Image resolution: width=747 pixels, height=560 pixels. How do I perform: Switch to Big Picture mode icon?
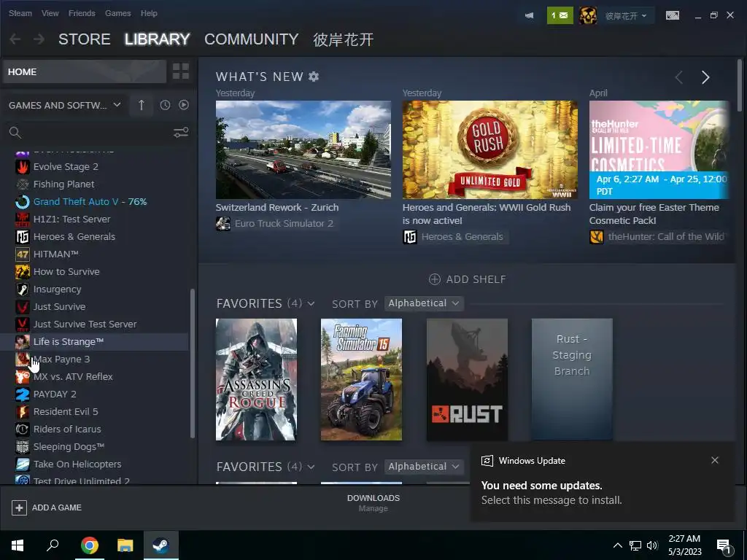tap(672, 16)
